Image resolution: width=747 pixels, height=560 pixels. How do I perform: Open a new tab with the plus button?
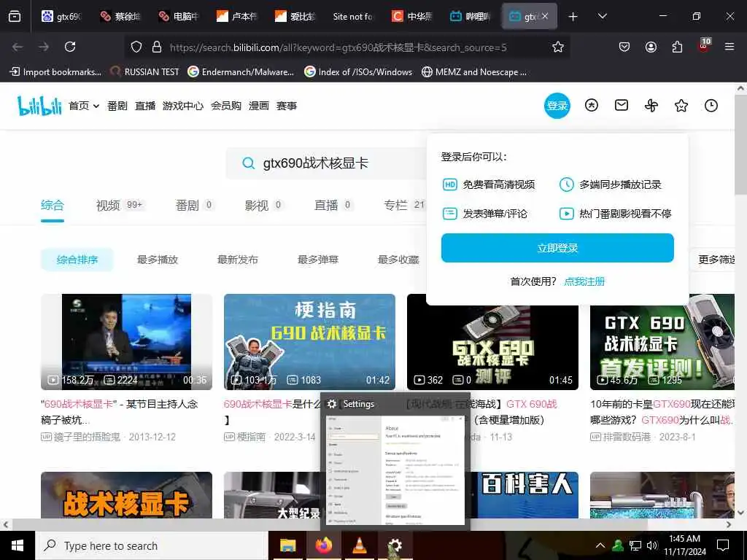click(x=573, y=17)
